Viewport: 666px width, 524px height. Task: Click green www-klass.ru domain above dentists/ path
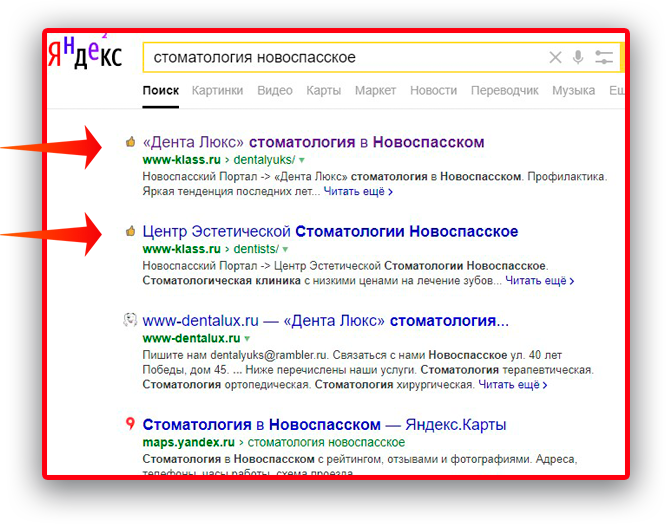(x=182, y=249)
